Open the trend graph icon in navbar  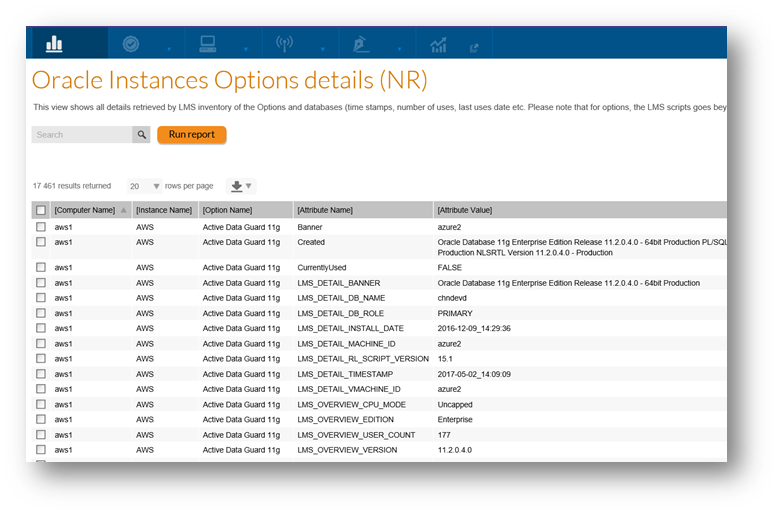coord(438,45)
